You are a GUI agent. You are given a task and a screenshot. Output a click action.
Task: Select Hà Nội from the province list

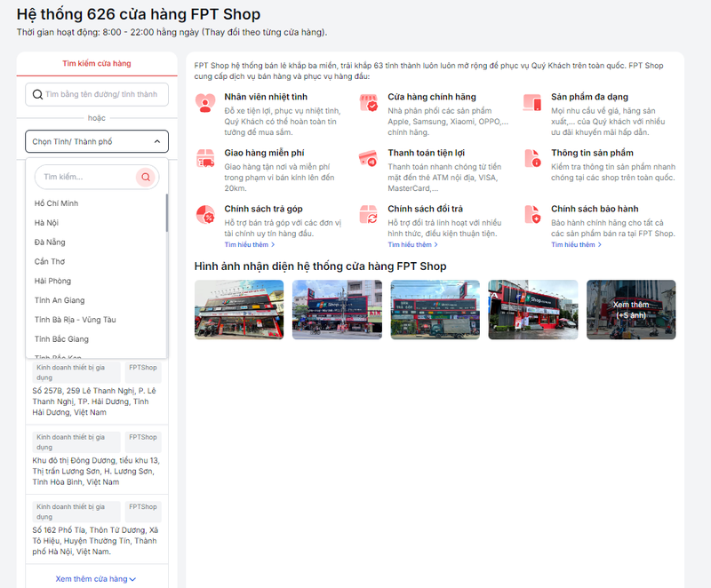coord(96,223)
